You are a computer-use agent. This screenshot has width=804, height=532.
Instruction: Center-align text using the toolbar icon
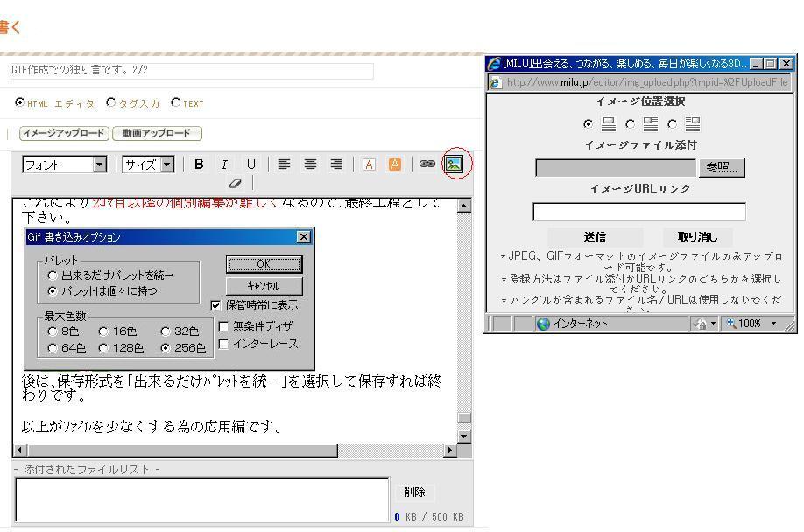(x=310, y=164)
